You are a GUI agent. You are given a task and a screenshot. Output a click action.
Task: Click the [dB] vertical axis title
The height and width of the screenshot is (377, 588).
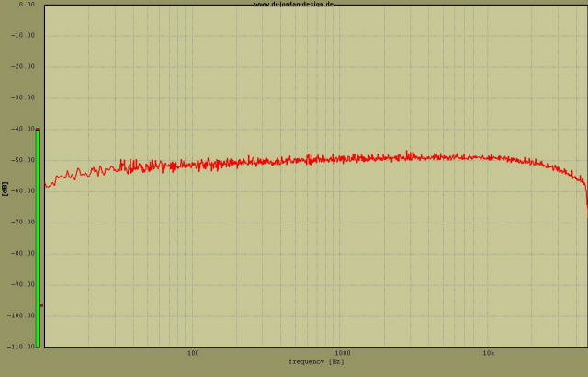[5, 188]
